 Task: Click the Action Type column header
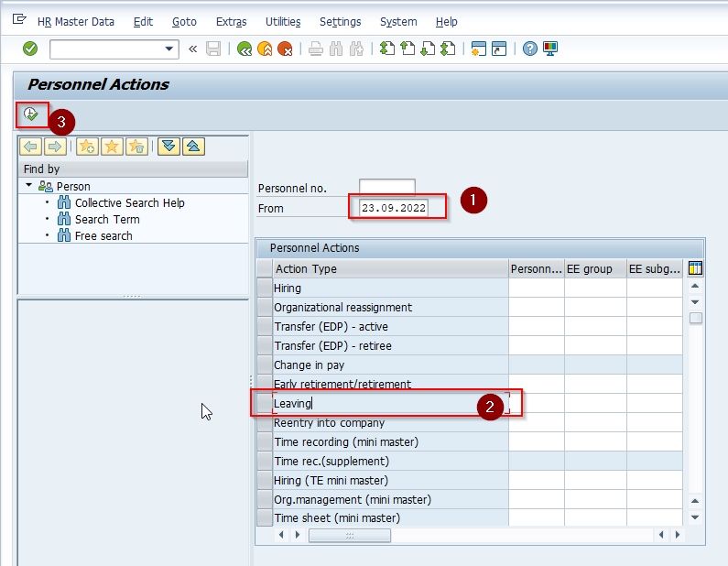(x=390, y=268)
